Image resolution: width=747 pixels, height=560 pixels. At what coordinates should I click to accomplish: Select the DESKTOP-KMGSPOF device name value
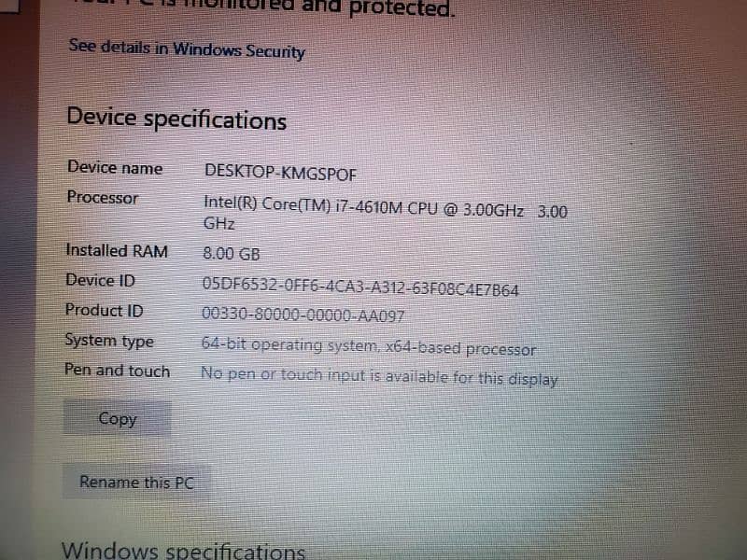coord(280,173)
